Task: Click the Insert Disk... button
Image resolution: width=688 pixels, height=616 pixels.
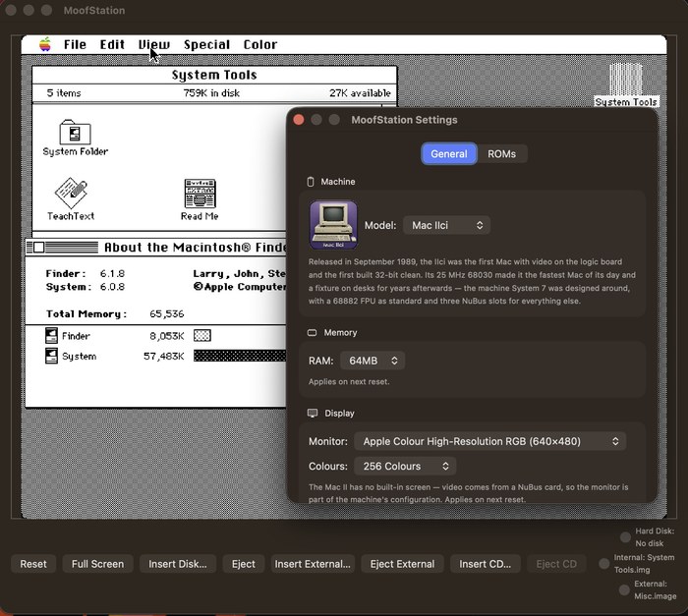Action: click(178, 564)
